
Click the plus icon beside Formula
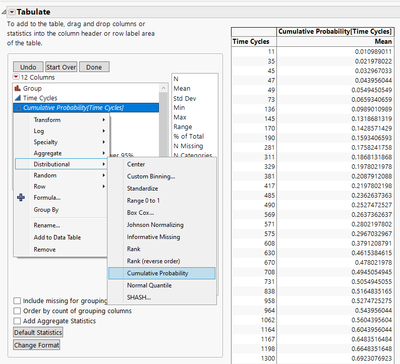click(21, 198)
